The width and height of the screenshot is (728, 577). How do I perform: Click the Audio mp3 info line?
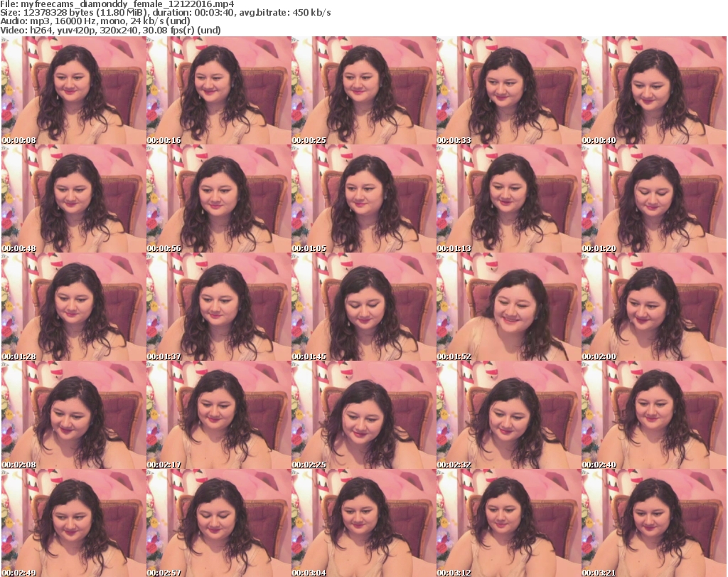pos(95,21)
